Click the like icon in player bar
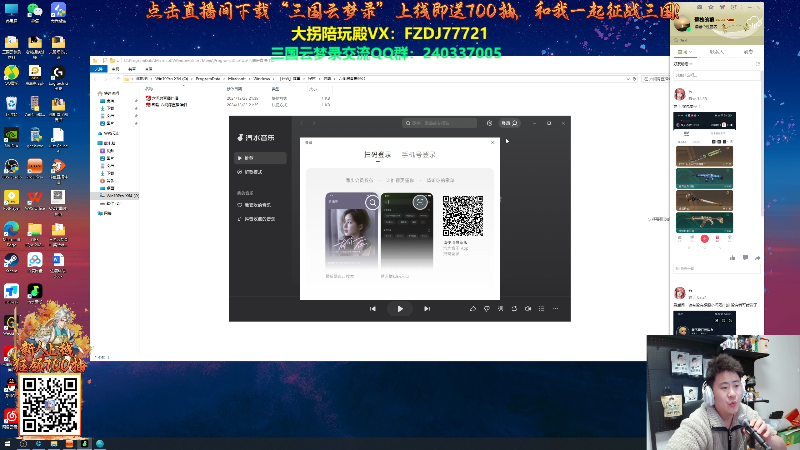Image resolution: width=800 pixels, height=450 pixels. 473,309
